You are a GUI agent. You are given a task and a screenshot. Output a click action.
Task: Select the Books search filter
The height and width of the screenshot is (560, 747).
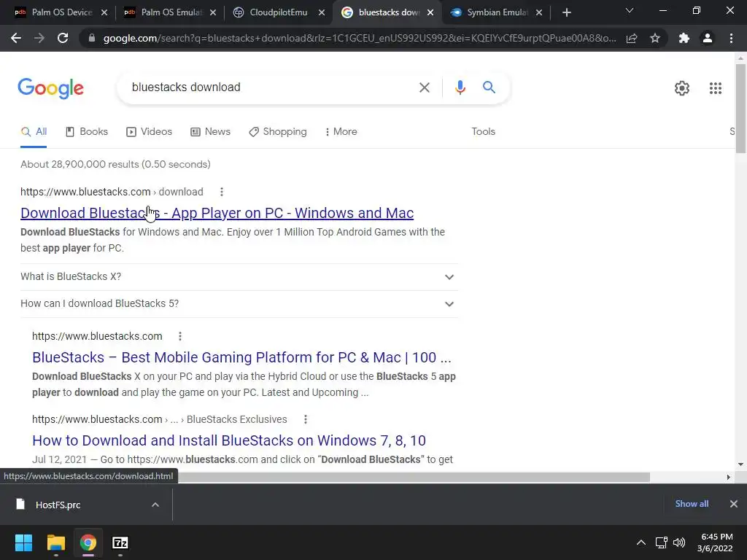(87, 132)
